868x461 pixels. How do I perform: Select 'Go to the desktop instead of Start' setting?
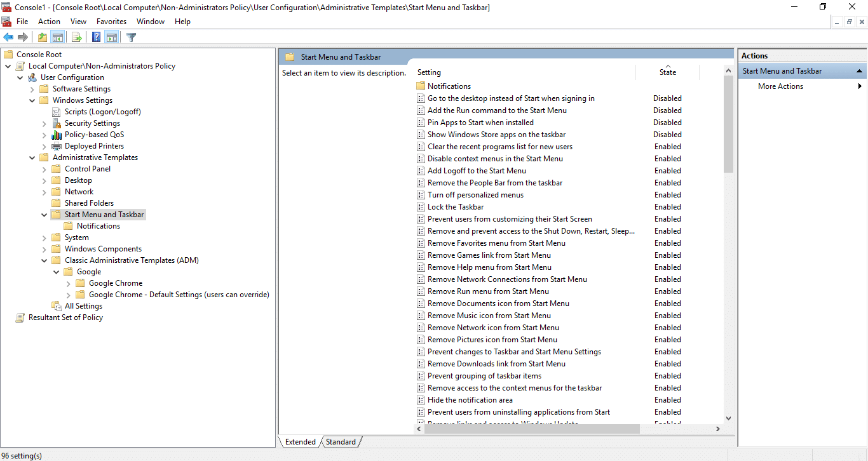pos(511,98)
